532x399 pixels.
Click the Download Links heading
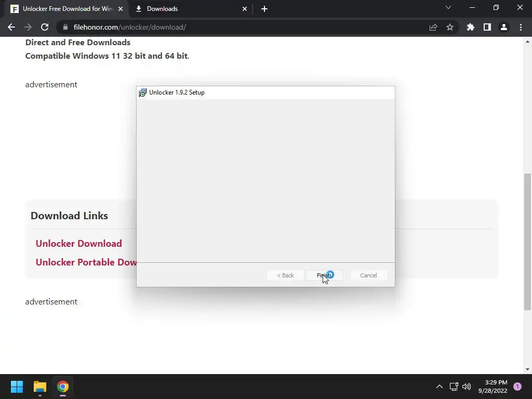(x=69, y=216)
